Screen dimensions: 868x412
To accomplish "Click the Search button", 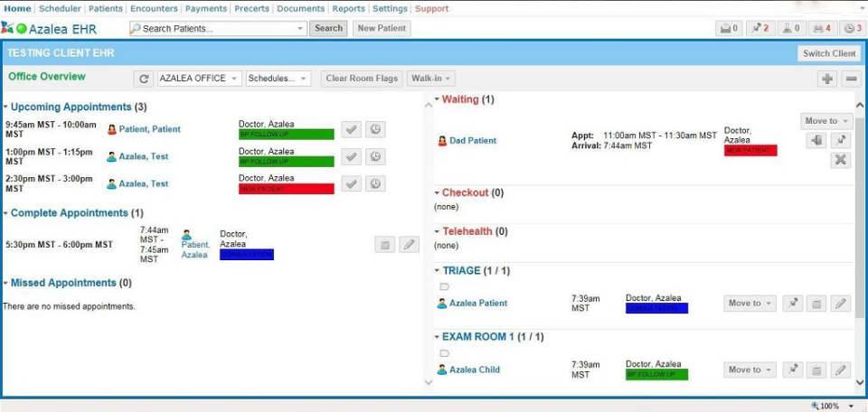I will (328, 28).
